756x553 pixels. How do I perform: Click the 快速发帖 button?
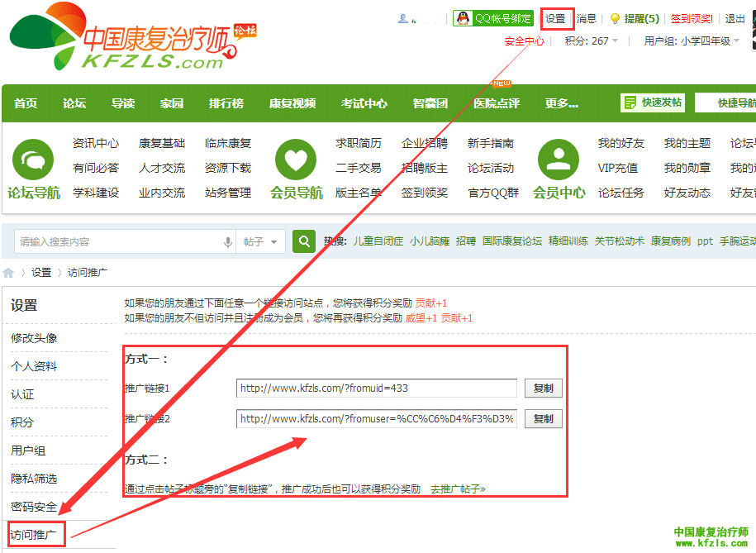pos(653,102)
